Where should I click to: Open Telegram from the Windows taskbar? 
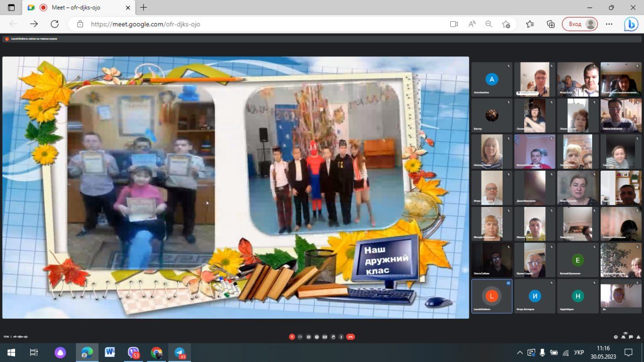pos(180,352)
